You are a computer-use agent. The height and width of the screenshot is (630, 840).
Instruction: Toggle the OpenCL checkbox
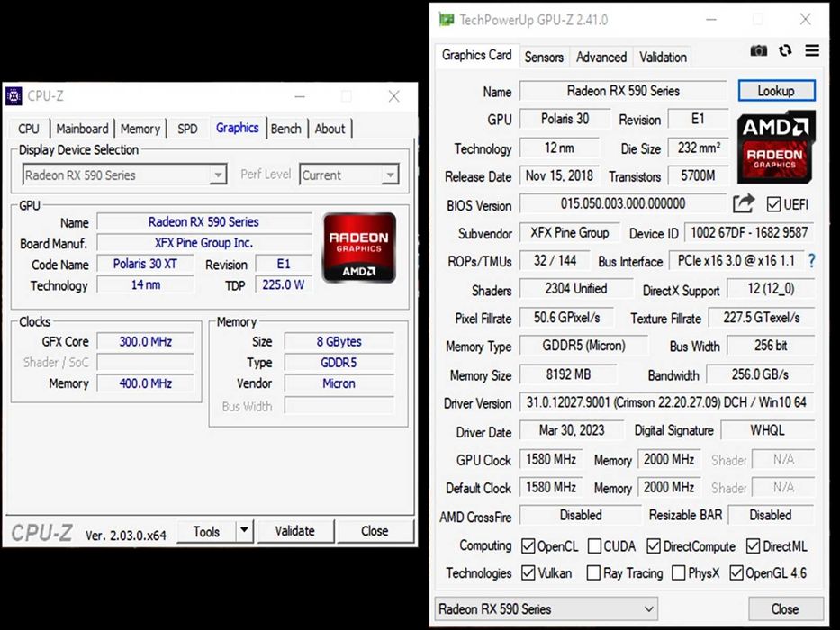pos(528,546)
